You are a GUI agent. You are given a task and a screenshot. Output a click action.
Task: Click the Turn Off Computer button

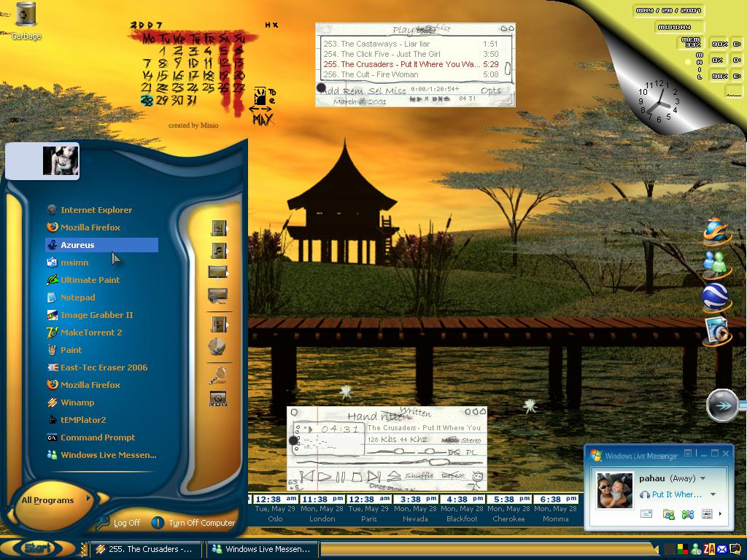[193, 522]
